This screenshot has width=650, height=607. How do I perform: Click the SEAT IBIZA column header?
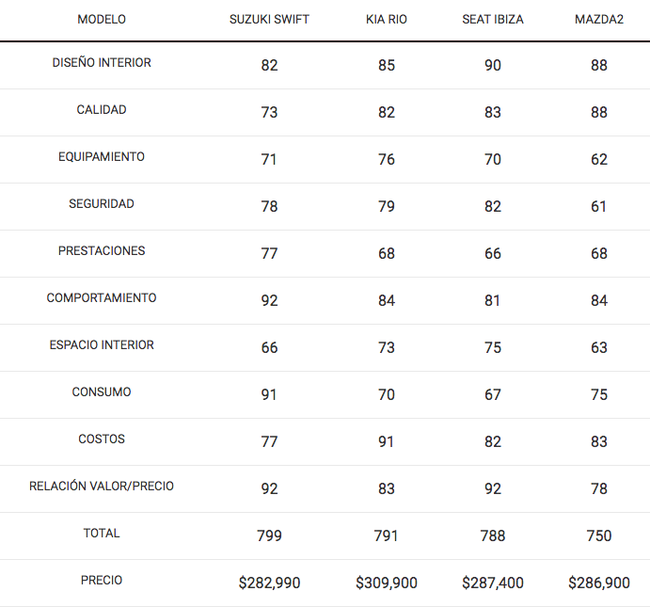click(492, 19)
